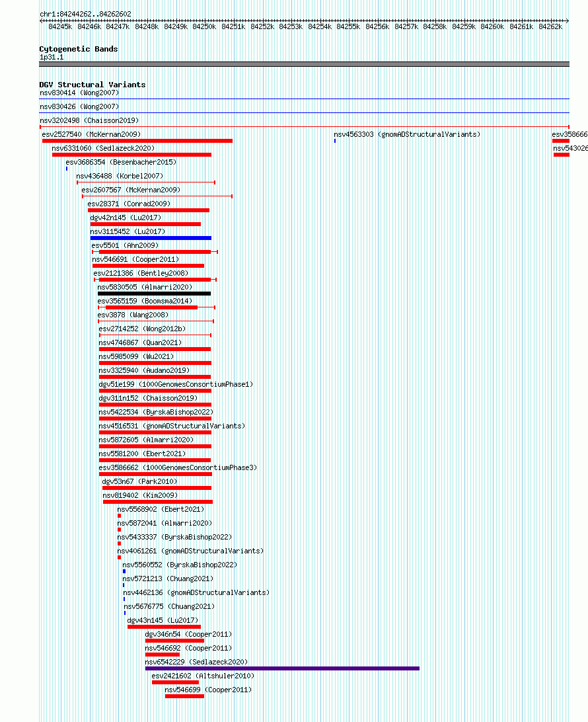Click the black nsv5830505 (Almarri2020) bar
Viewport: 588px width, 722px height.
(x=154, y=294)
